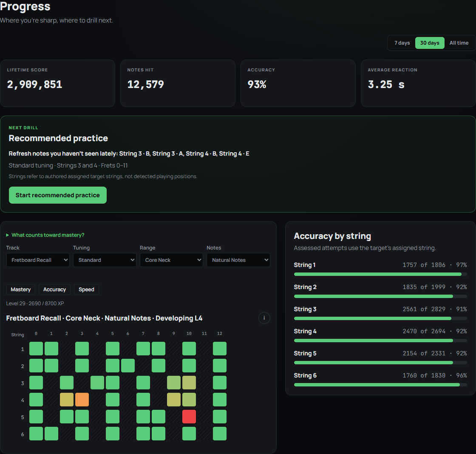Click '1757 of 1806 · 97%' text
Image resolution: width=476 pixels, height=454 pixels.
click(435, 265)
